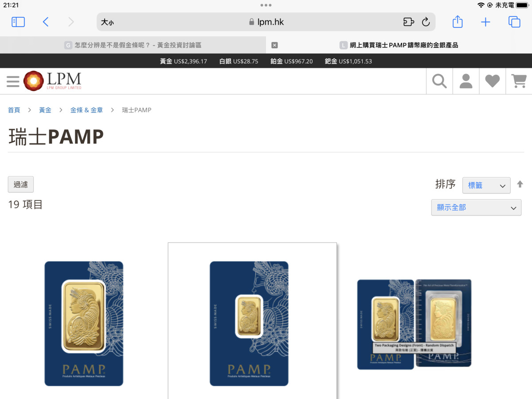Click the site search magnifier icon
Viewport: 532px width, 399px height.
coord(439,81)
